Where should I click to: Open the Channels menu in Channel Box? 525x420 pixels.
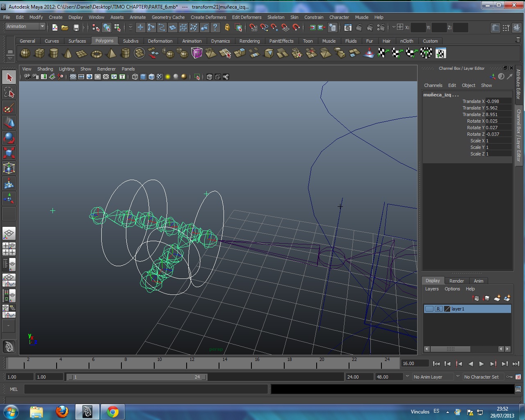[433, 85]
